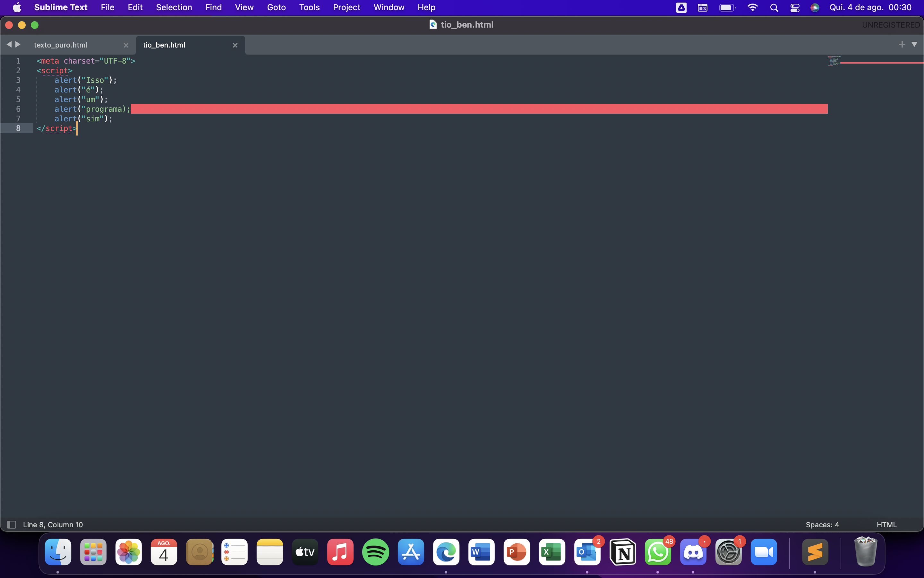Open Music from the Dock
Viewport: 924px width, 578px height.
340,552
